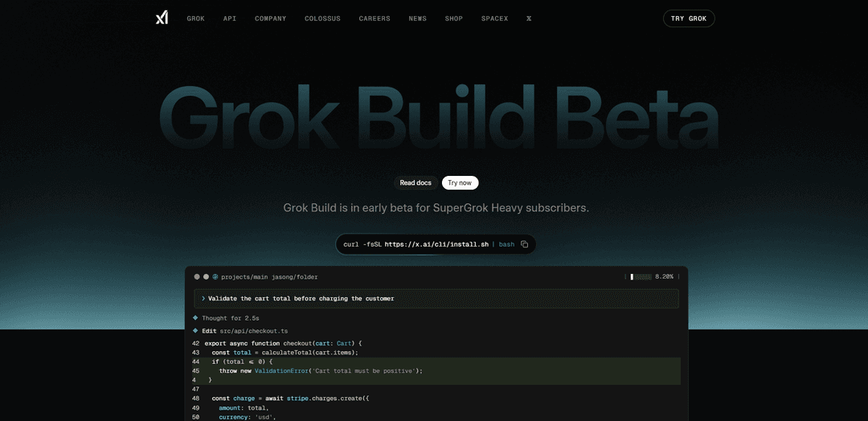This screenshot has height=421, width=868.
Task: Click the Read docs button
Action: (416, 182)
